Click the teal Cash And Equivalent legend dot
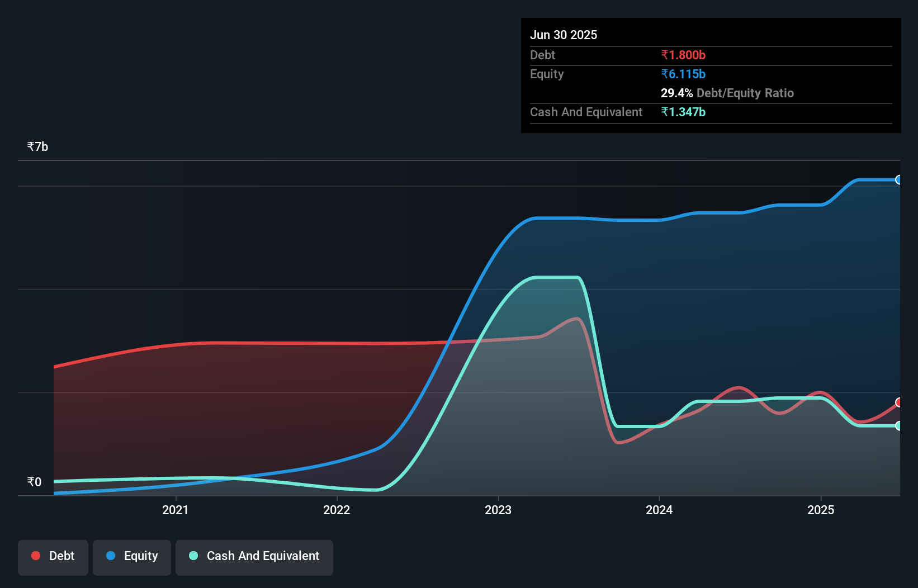 pos(193,556)
